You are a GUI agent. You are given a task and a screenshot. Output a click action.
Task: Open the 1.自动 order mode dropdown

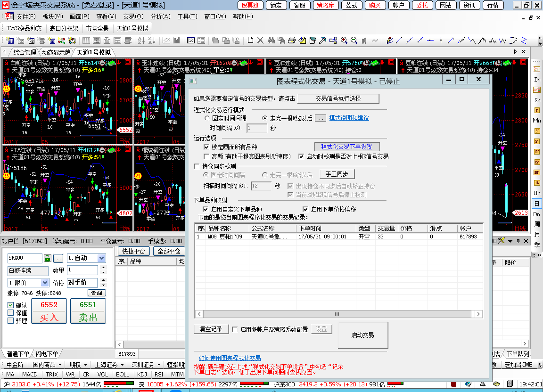(x=101, y=258)
